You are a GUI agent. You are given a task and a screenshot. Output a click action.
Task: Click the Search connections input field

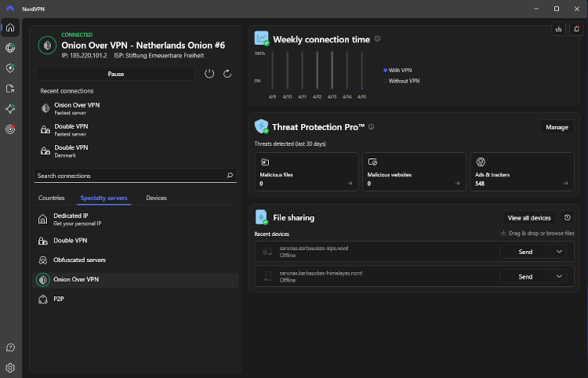[136, 176]
